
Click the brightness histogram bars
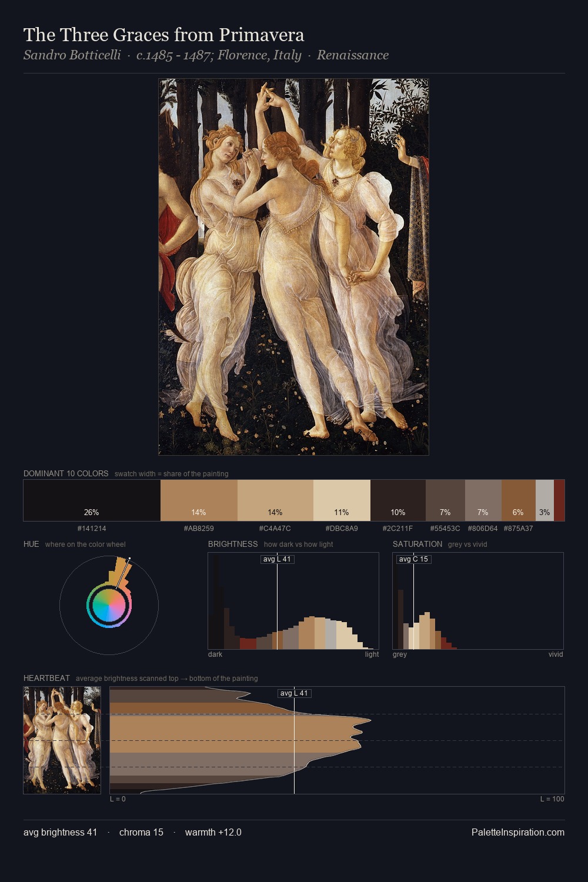(293, 601)
